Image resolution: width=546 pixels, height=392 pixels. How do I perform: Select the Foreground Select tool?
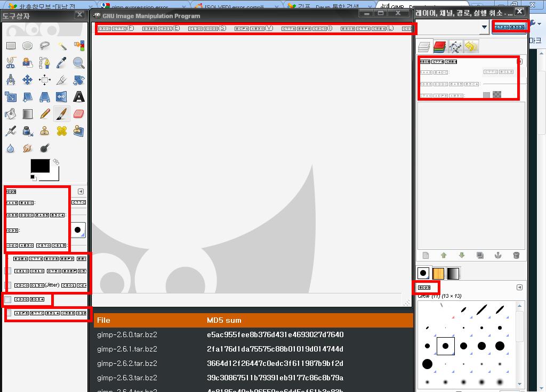28,63
